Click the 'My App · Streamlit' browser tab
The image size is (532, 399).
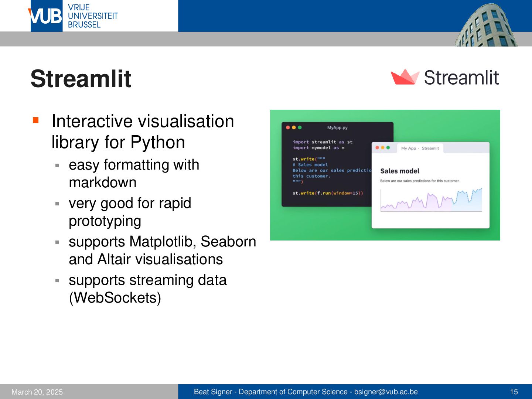point(420,148)
